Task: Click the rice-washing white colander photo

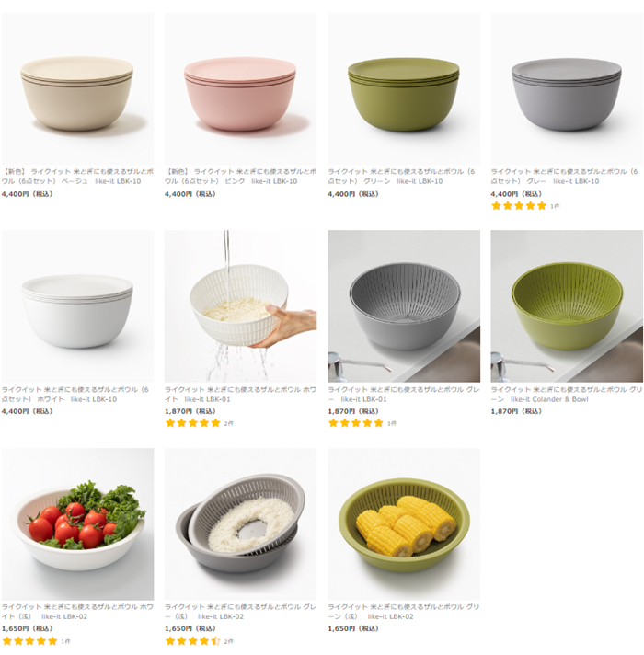Action: [240, 306]
